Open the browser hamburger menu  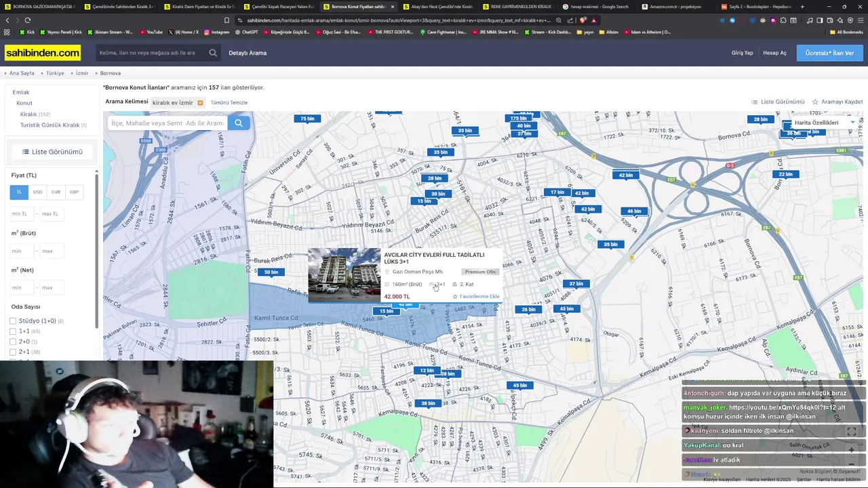tap(860, 20)
